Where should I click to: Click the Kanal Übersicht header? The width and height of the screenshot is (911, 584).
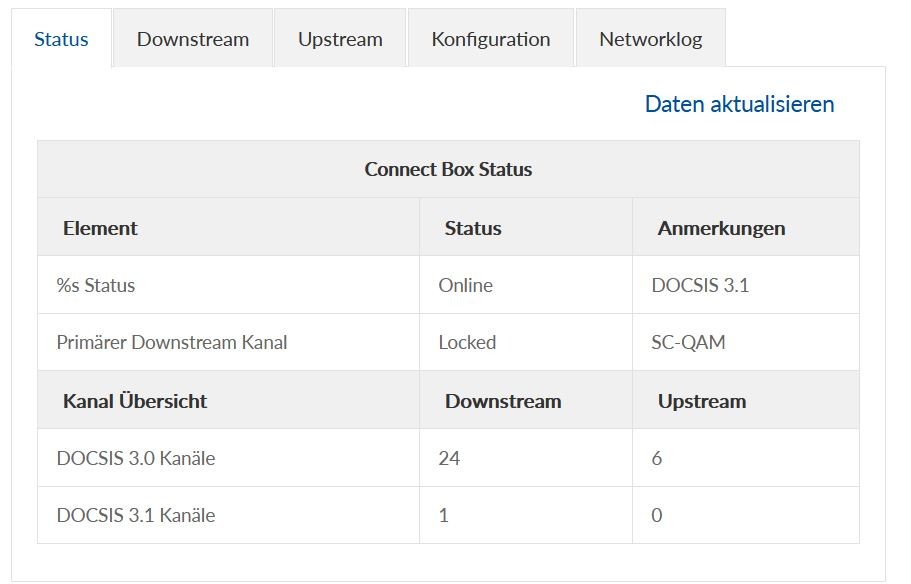coord(135,401)
